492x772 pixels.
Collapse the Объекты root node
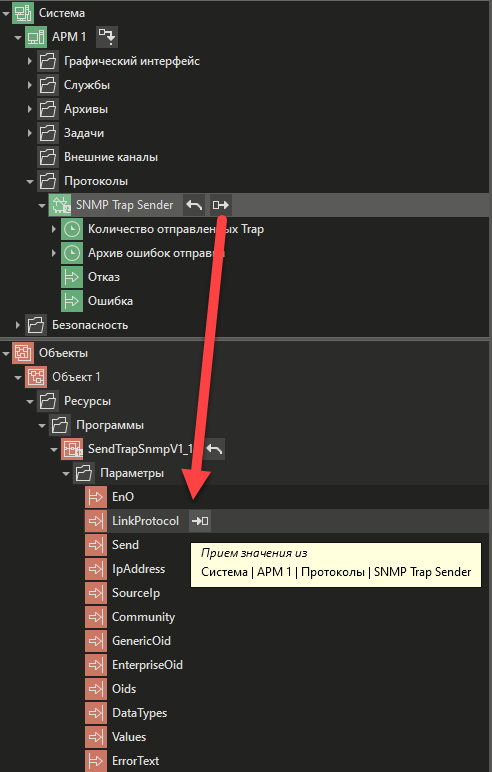pos(6,353)
